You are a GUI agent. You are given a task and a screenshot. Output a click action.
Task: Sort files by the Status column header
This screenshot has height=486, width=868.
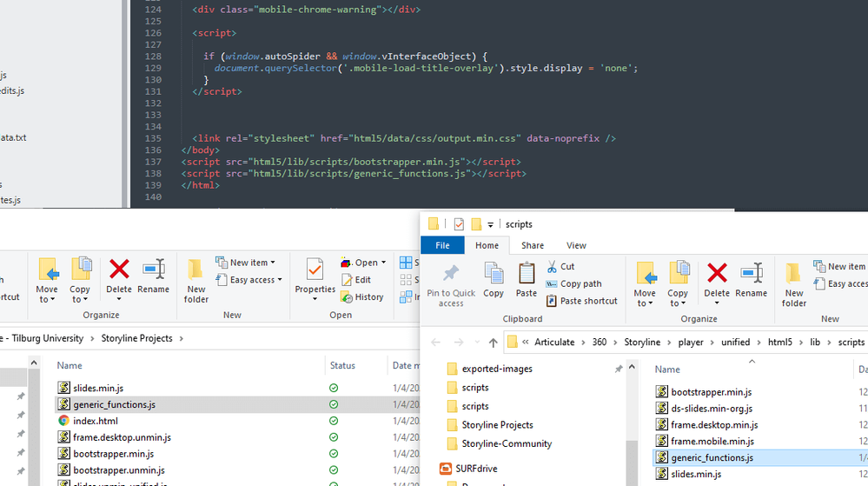(342, 366)
